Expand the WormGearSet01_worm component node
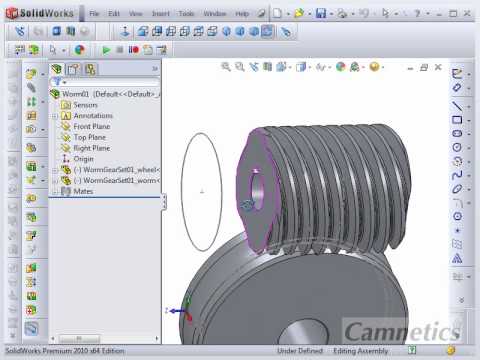480x360 pixels. click(55, 181)
